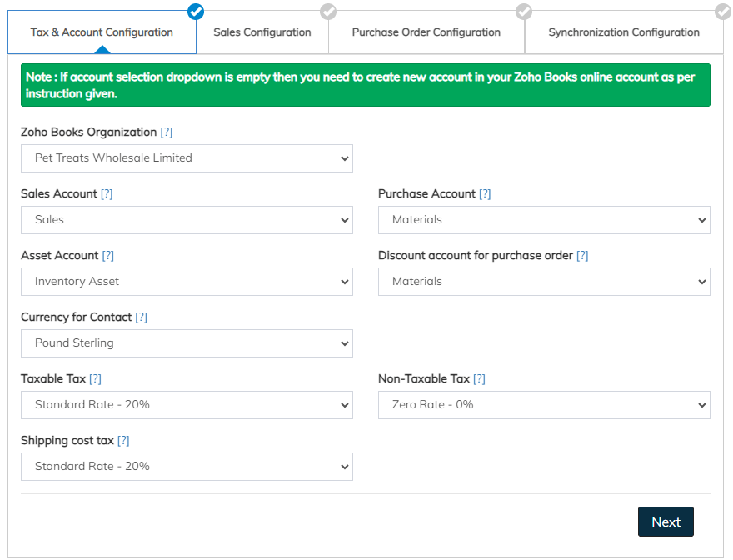Click blue checkmark above Tax & Account tab
This screenshot has height=560, width=733.
(x=196, y=11)
